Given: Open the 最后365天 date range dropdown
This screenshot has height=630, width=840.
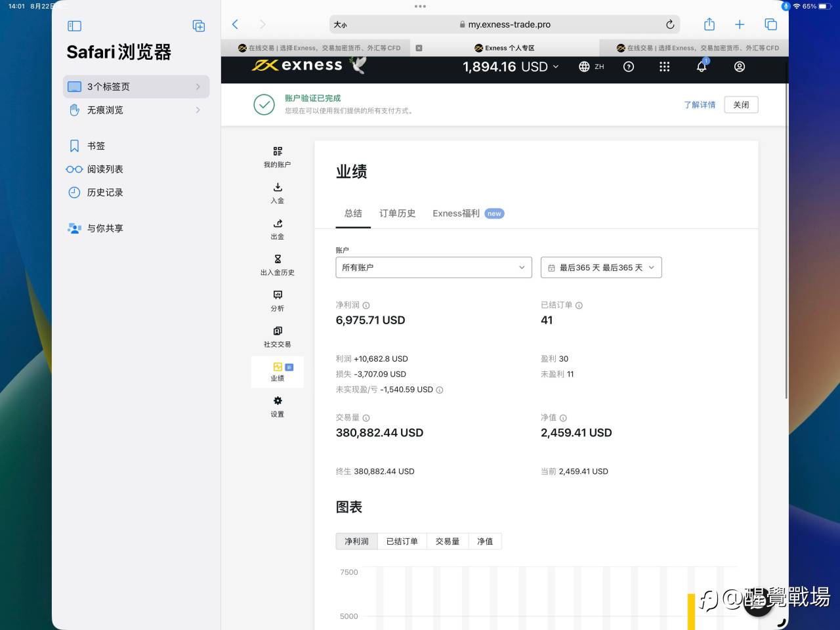Looking at the screenshot, I should tap(601, 267).
